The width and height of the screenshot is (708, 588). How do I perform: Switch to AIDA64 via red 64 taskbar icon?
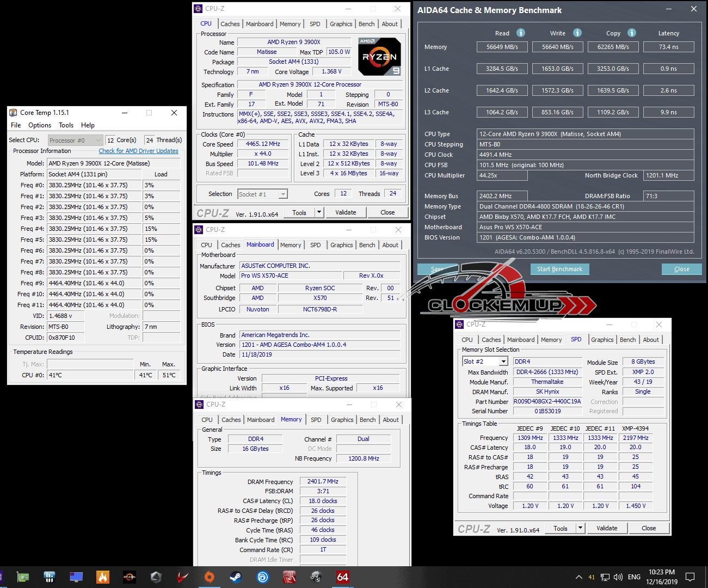point(342,577)
